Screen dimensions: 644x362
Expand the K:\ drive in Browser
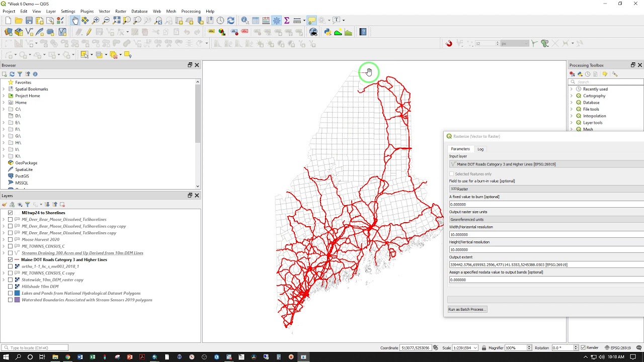[x=4, y=156]
